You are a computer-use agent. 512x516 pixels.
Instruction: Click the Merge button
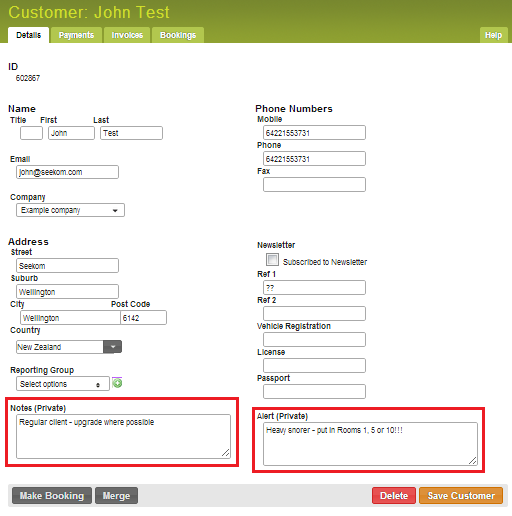click(x=116, y=496)
